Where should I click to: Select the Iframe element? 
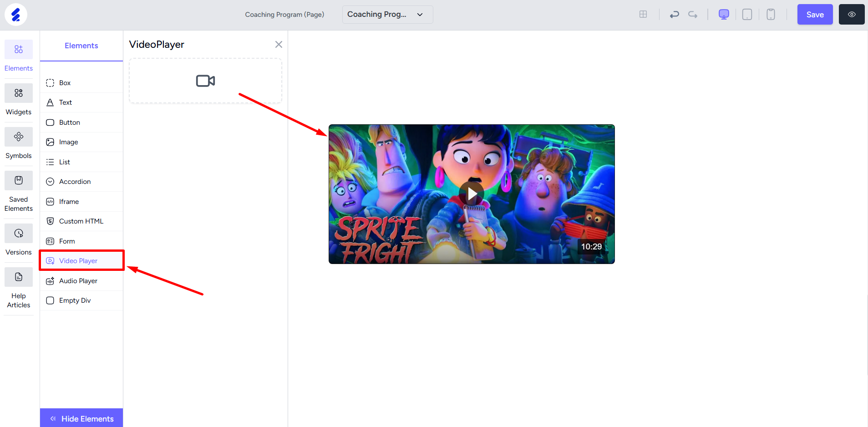[x=81, y=202]
